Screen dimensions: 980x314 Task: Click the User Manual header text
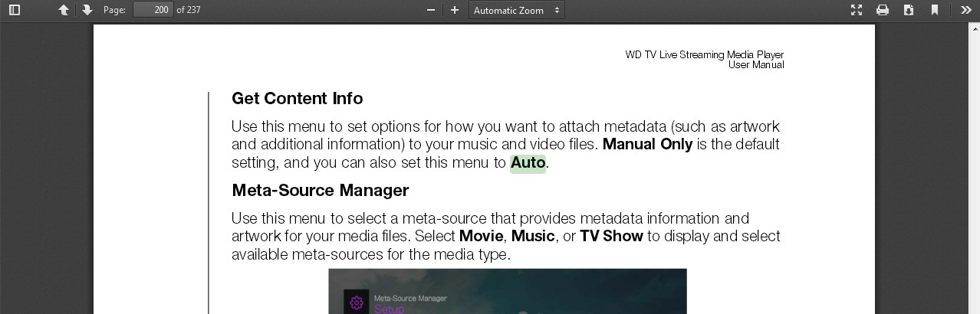(x=756, y=64)
